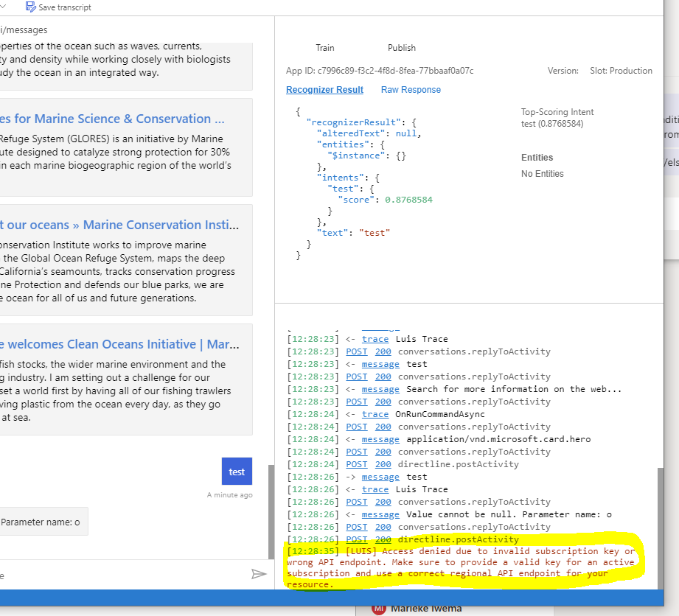Send a message using the paper plane icon
679x616 pixels.
(x=260, y=573)
